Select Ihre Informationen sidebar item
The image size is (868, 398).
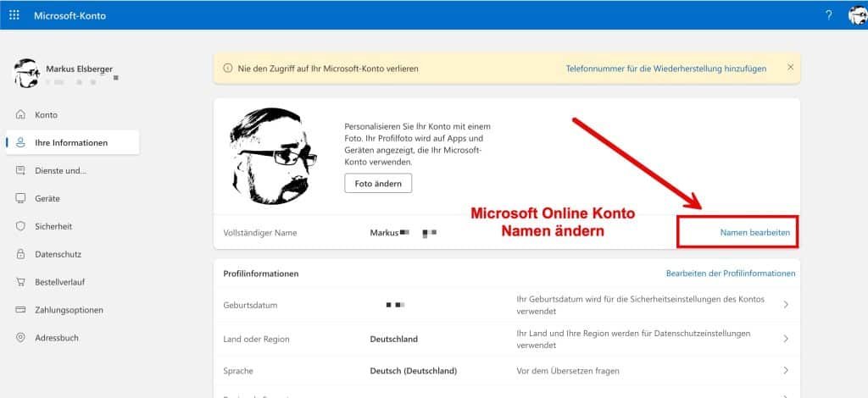pos(73,142)
